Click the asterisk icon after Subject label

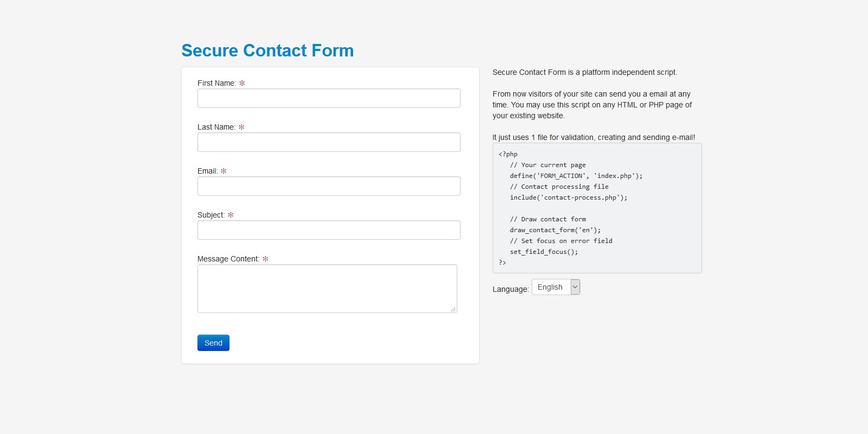(231, 215)
